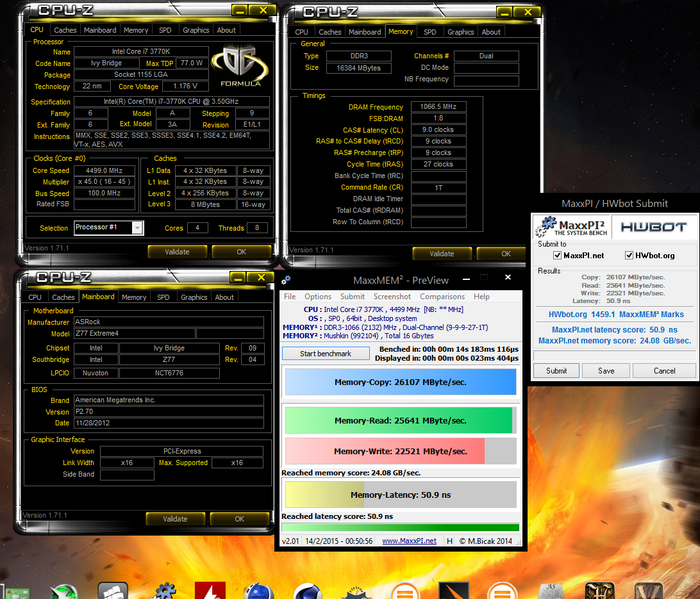Minimize the CPU-Z Memory window

[x=504, y=12]
